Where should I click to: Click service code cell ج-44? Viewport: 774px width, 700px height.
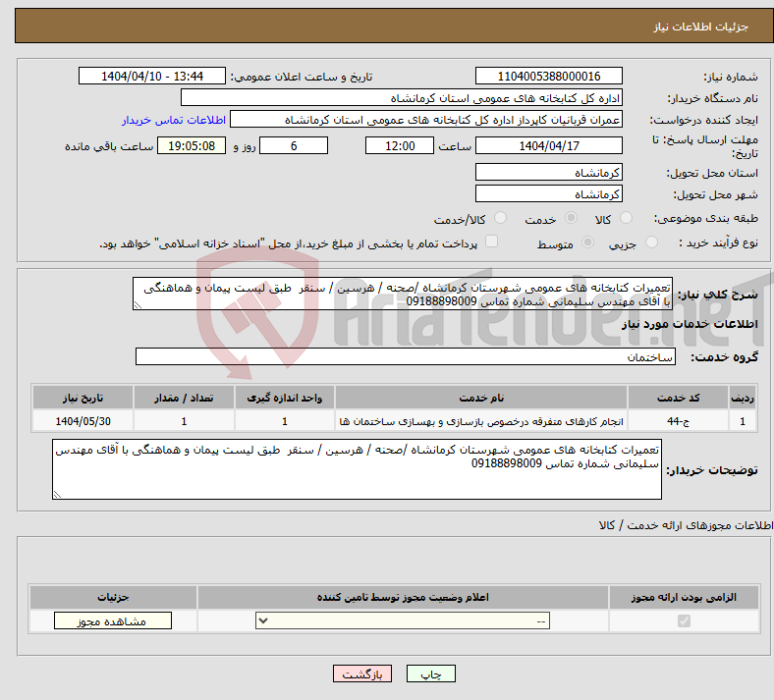(679, 421)
